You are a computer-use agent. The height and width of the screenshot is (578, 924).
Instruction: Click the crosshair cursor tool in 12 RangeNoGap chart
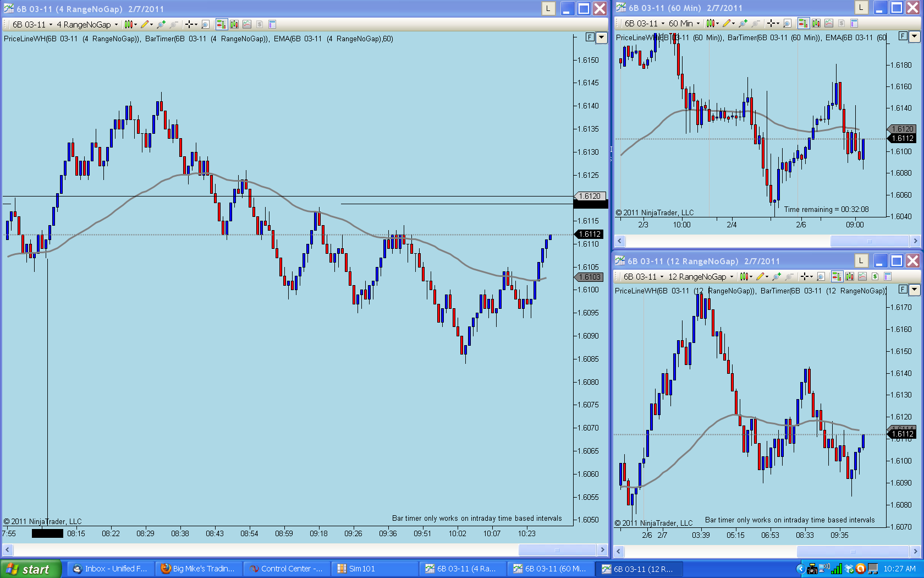pyautogui.click(x=806, y=276)
